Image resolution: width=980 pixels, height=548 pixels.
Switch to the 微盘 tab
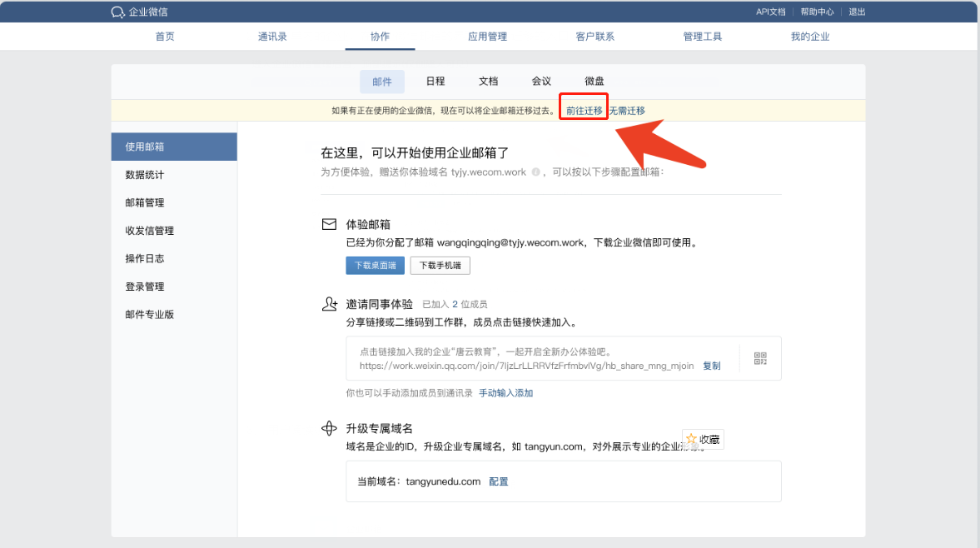594,82
